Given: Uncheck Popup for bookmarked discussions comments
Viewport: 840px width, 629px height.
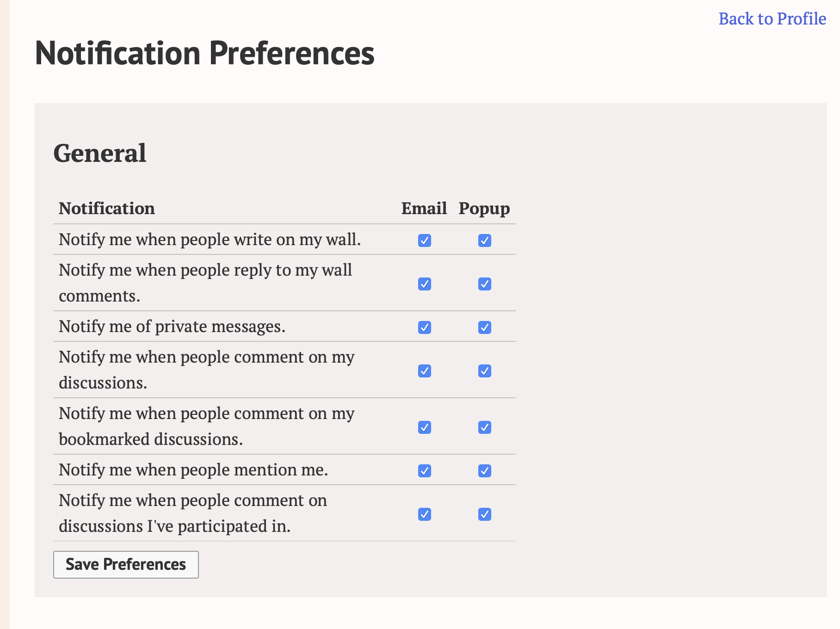Looking at the screenshot, I should (x=485, y=427).
